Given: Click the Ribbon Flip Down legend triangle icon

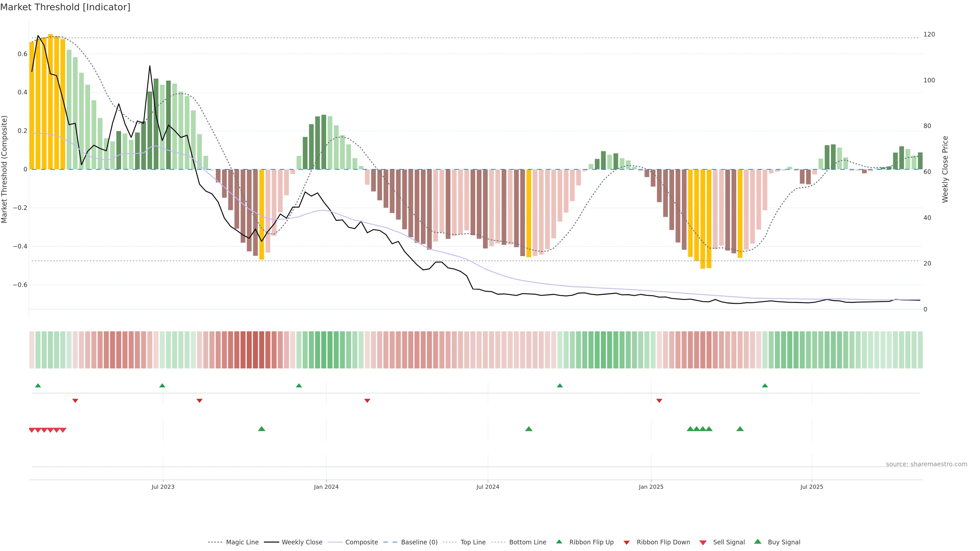Looking at the screenshot, I should point(627,543).
